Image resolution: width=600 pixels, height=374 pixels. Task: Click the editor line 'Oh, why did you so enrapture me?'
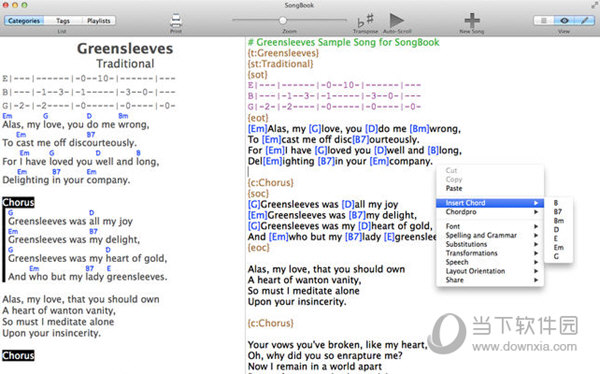(325, 356)
